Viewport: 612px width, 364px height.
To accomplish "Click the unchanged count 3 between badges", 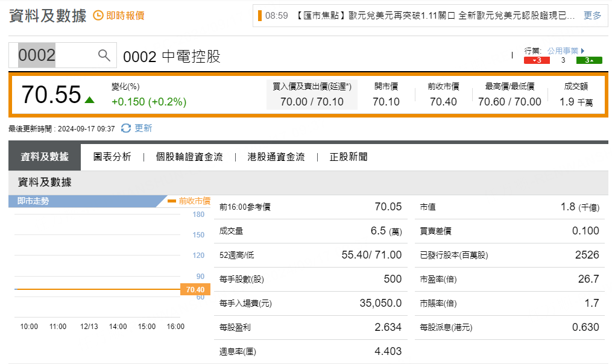I will click(563, 60).
